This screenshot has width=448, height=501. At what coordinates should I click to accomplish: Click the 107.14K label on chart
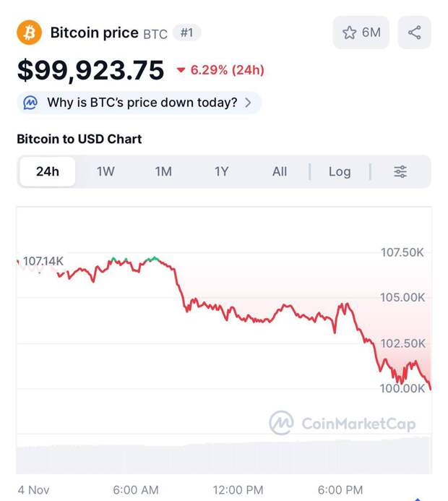(43, 261)
